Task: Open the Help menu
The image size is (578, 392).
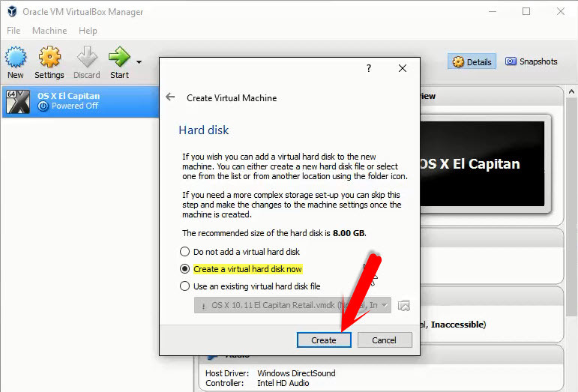Action: point(88,31)
